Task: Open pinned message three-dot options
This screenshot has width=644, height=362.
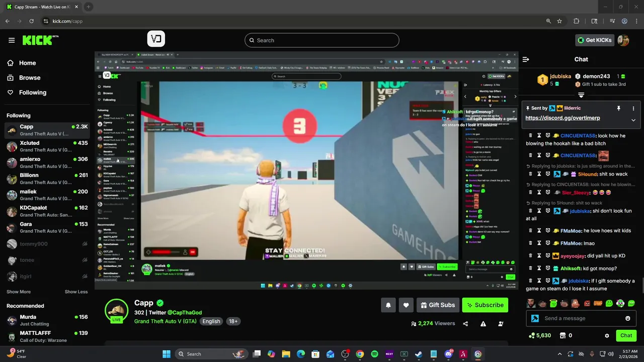Action: click(633, 108)
